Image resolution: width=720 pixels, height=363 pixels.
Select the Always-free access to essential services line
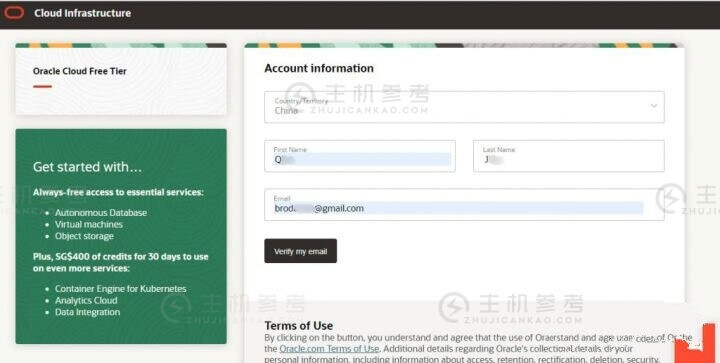(118, 192)
